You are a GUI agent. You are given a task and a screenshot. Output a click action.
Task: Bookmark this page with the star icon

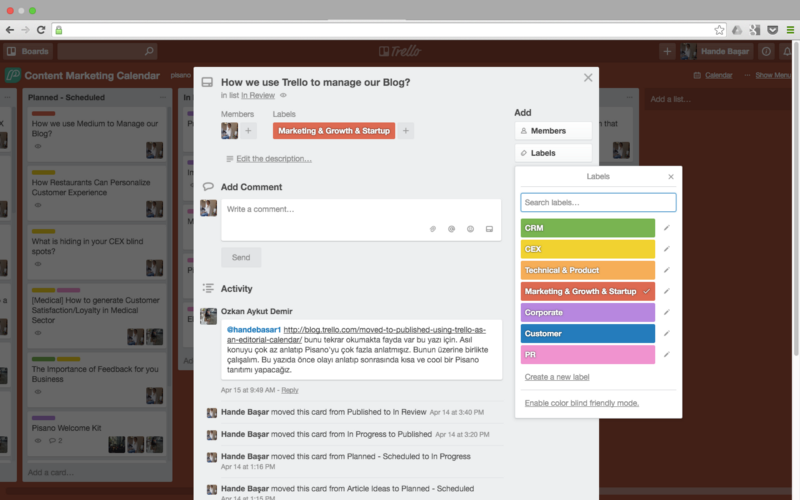click(719, 30)
